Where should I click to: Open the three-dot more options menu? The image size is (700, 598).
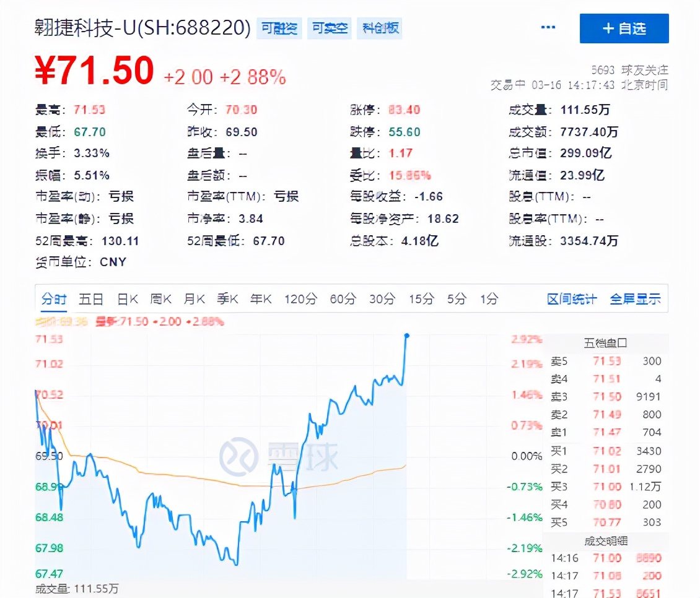point(548,28)
